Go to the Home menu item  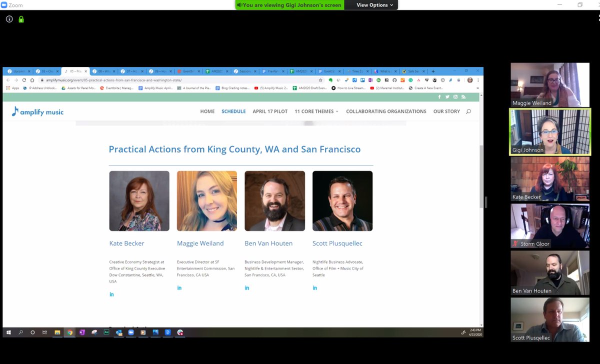[x=207, y=111]
